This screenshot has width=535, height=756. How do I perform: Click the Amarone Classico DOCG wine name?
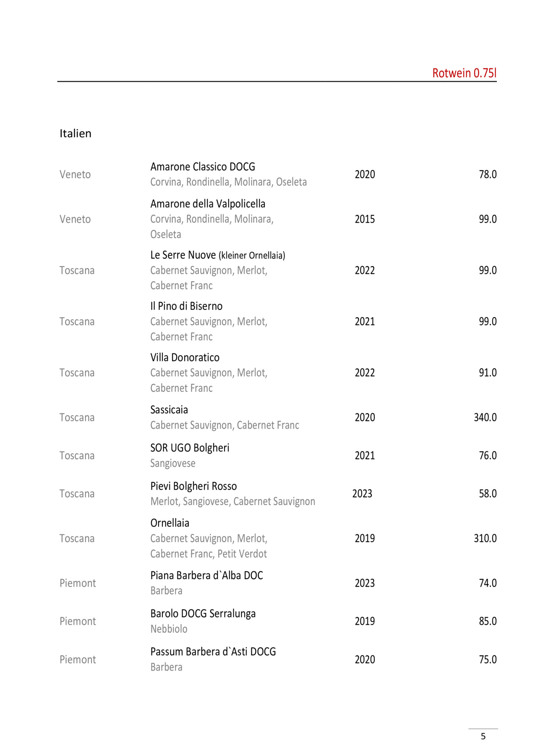pos(202,167)
